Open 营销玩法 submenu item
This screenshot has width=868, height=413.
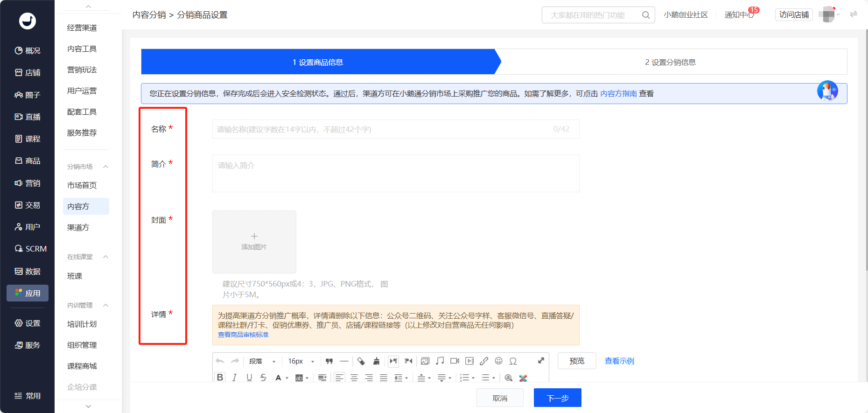[82, 70]
